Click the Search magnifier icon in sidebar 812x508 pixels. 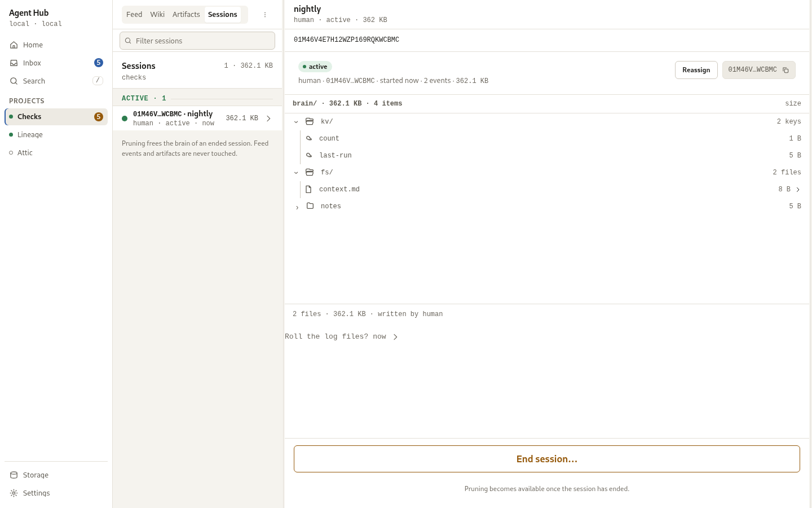tap(14, 81)
